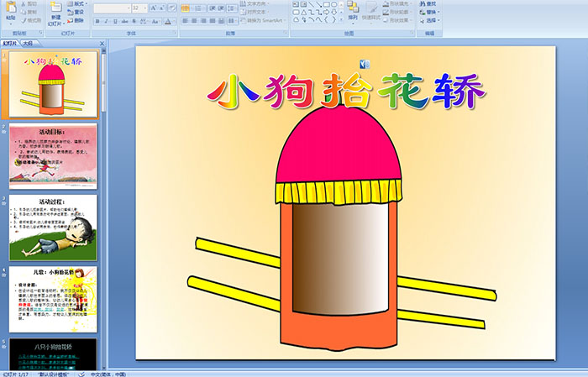The image size is (588, 377).
Task: Switch to the Slides (幻灯片) pane tab
Action: click(x=10, y=44)
